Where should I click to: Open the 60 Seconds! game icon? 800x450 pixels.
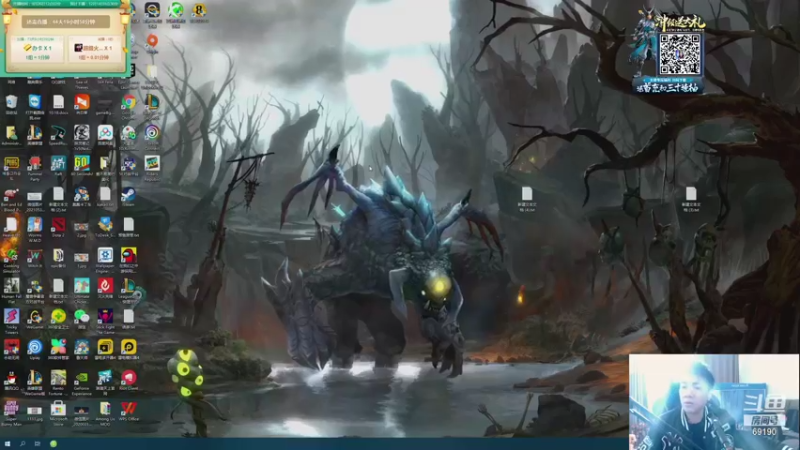(x=82, y=163)
